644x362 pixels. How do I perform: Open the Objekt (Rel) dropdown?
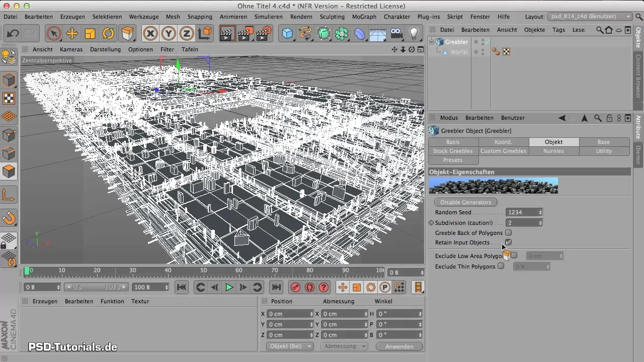click(289, 346)
